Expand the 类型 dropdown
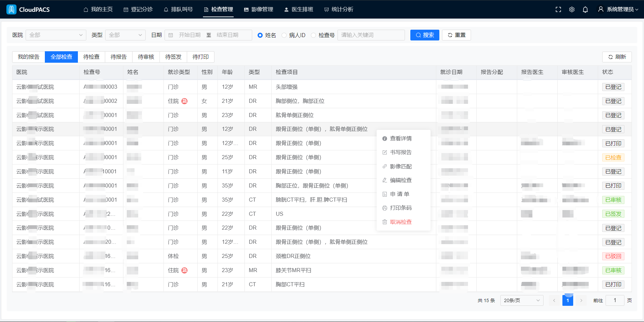Image resolution: width=644 pixels, height=322 pixels. pos(125,35)
